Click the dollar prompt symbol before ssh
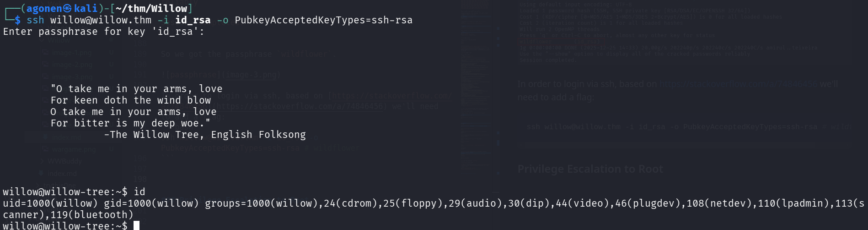This screenshot has width=868, height=230. [x=17, y=20]
